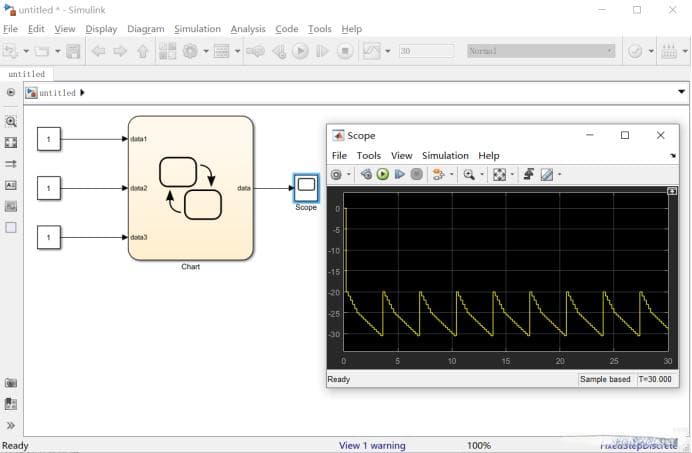Click the Scope Scale Axes Limits icon
This screenshot has height=453, width=692.
pyautogui.click(x=499, y=175)
